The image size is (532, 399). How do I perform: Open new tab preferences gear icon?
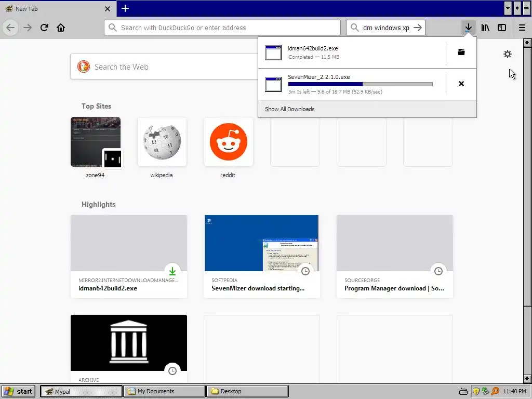click(507, 54)
